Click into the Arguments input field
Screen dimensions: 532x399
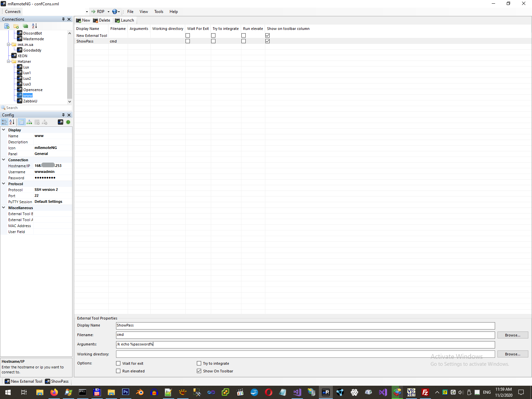coord(305,344)
